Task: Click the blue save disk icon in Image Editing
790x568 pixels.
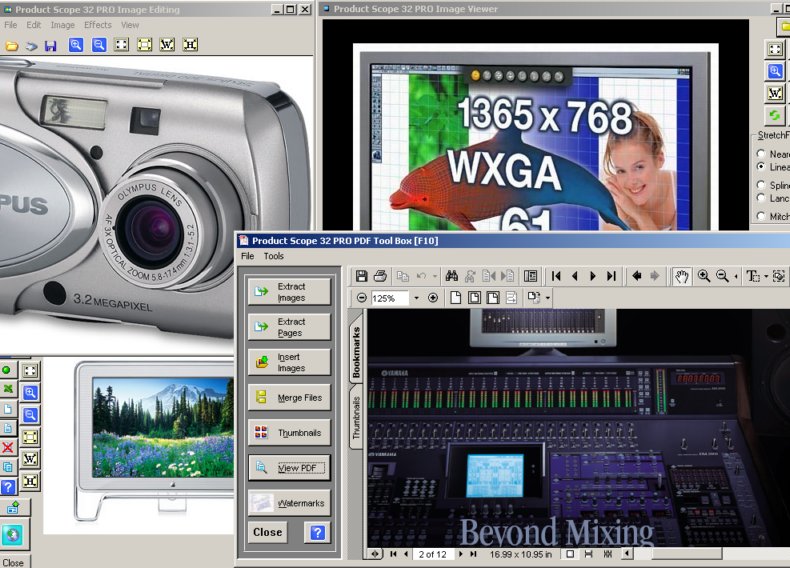Action: pyautogui.click(x=50, y=46)
